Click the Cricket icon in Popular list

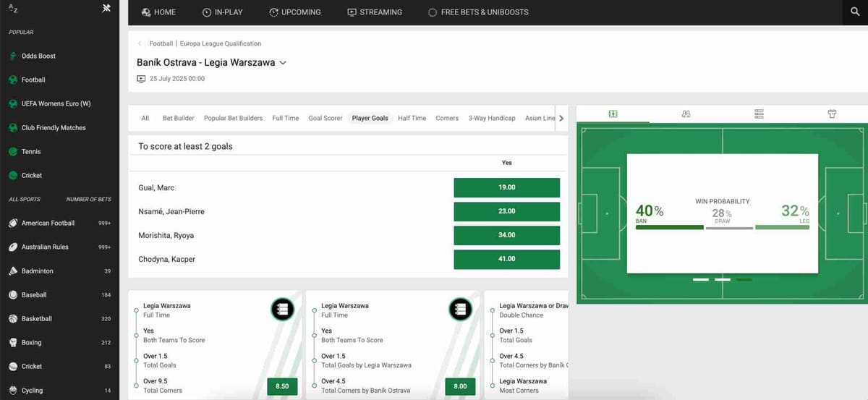13,175
